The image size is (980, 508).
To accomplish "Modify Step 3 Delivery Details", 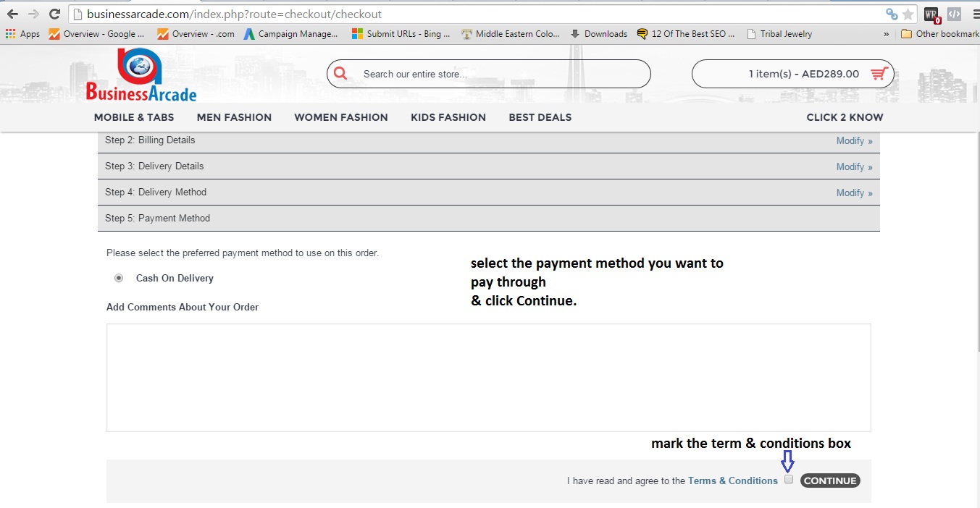I will tap(854, 167).
